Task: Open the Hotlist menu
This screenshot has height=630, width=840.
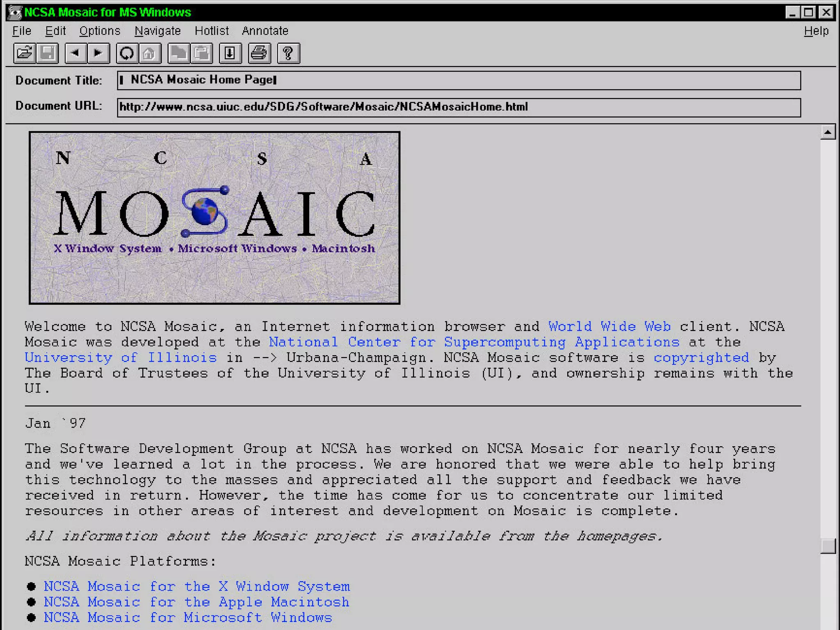Action: 212,31
